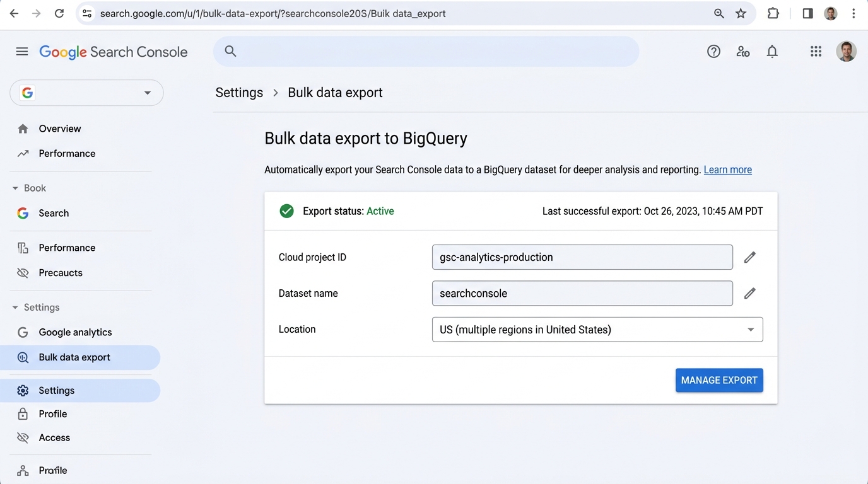868x484 pixels.
Task: Collapse the Book section in sidebar
Action: (x=29, y=188)
